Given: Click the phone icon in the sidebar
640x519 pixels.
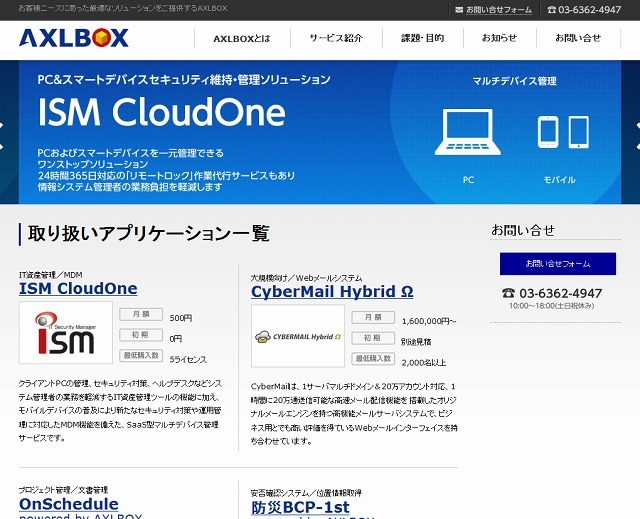Looking at the screenshot, I should click(x=509, y=293).
